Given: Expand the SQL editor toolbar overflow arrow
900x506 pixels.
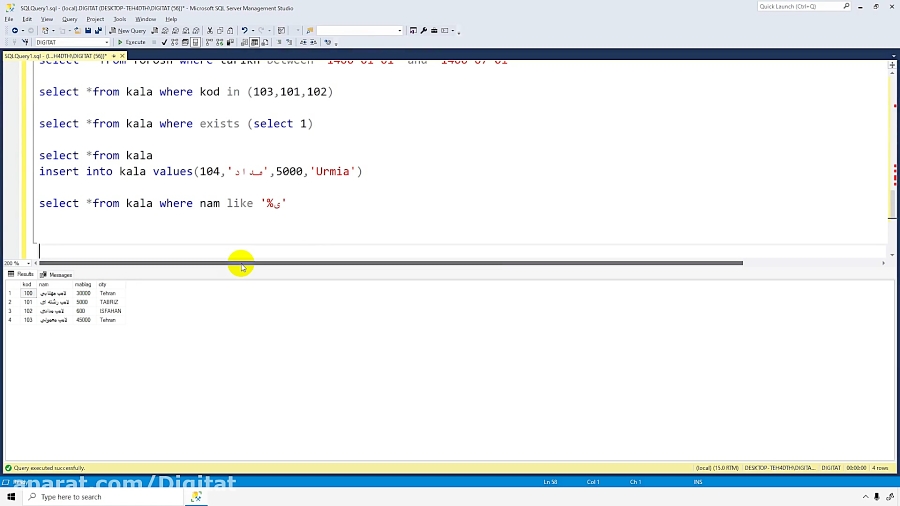Looking at the screenshot, I should tap(336, 43).
